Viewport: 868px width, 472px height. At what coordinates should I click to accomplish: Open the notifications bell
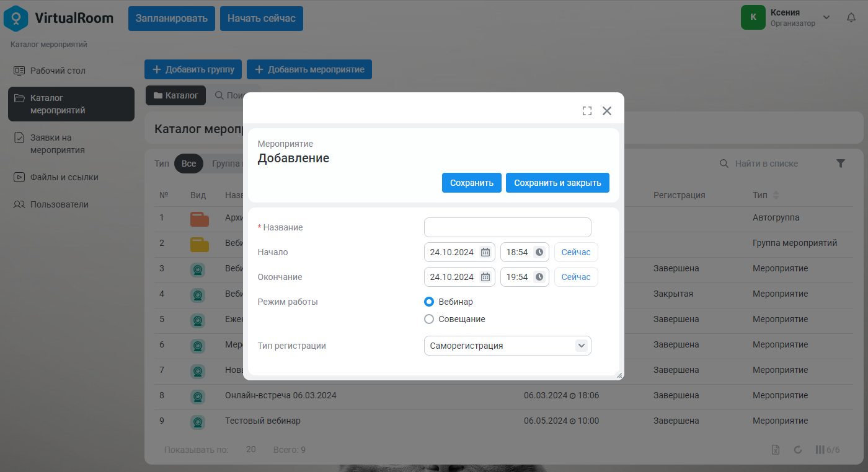(x=851, y=17)
